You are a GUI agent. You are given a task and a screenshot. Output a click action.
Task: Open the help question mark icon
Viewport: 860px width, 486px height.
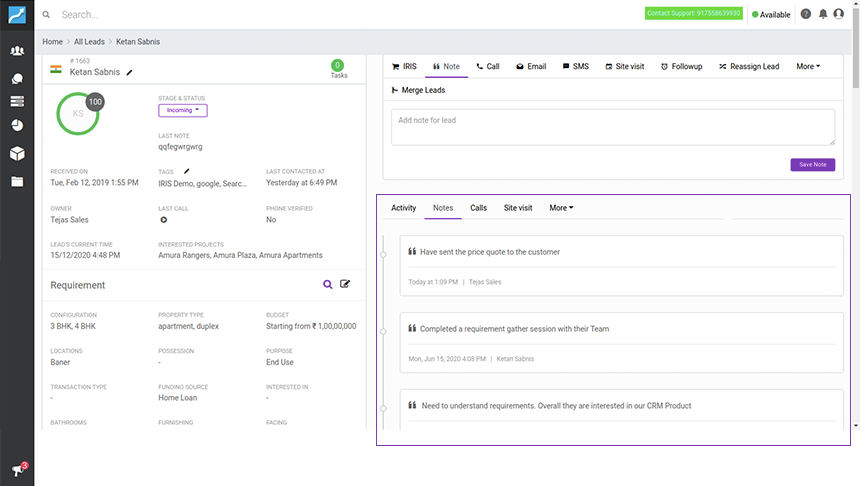tap(805, 14)
